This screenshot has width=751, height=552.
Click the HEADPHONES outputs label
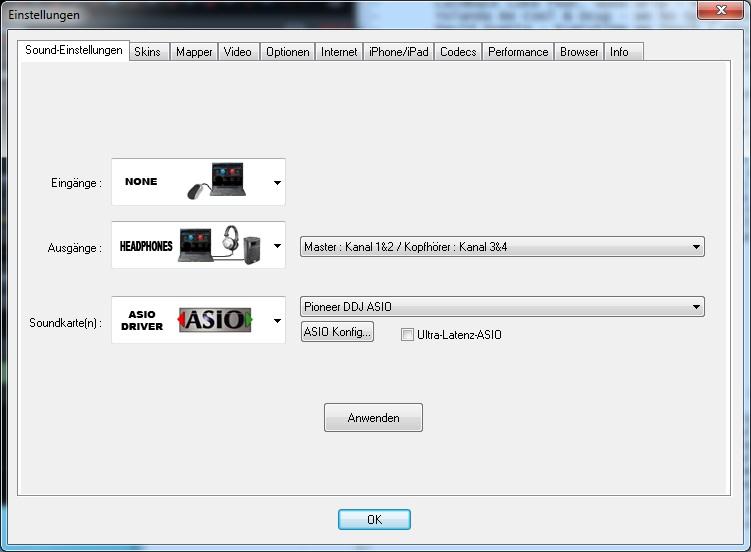pyautogui.click(x=146, y=246)
